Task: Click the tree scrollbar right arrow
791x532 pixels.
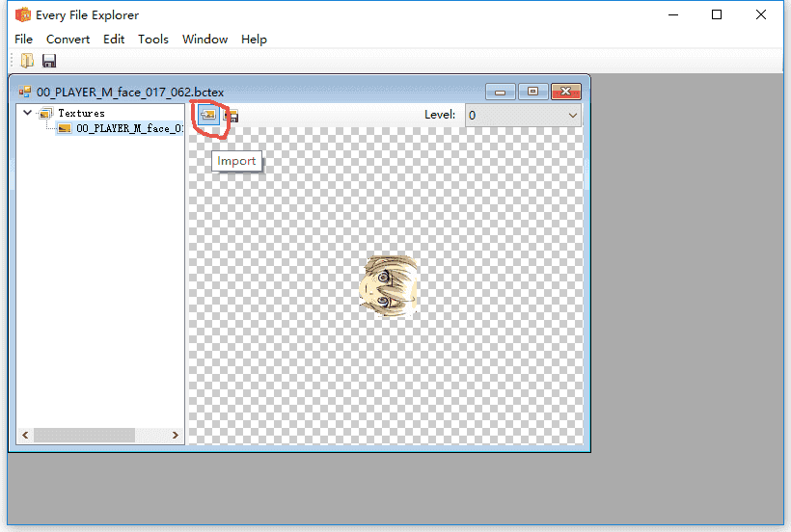Action: coord(176,435)
